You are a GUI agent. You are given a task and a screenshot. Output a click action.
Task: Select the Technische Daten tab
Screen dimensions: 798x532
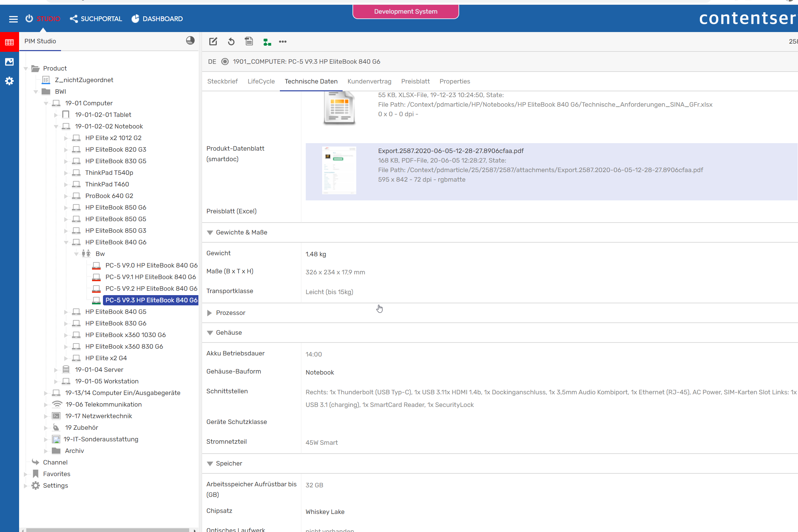coord(311,81)
